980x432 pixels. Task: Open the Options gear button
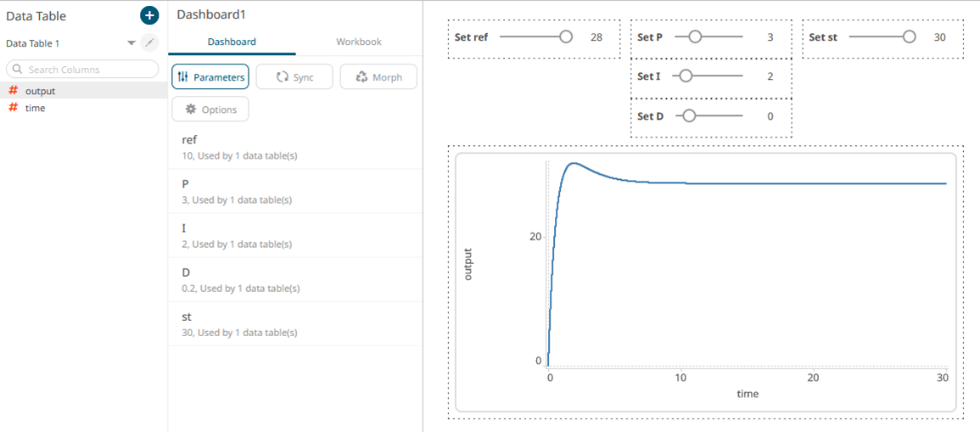tap(210, 109)
